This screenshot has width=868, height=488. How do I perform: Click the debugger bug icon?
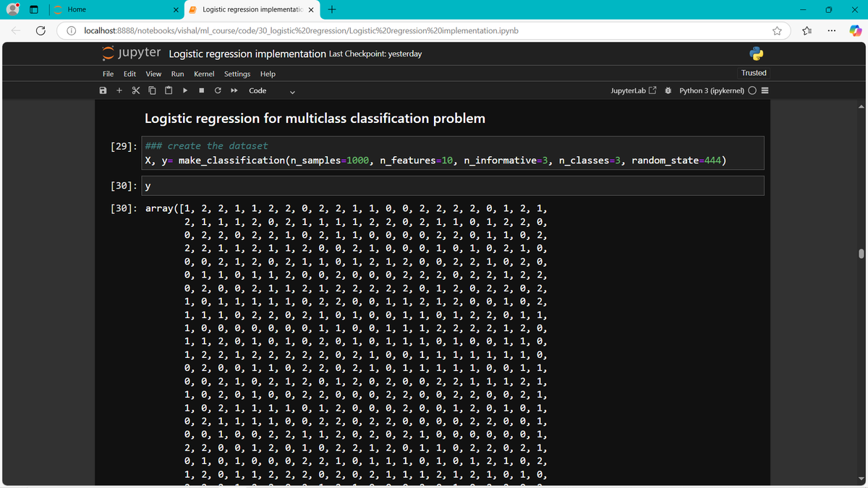point(668,90)
